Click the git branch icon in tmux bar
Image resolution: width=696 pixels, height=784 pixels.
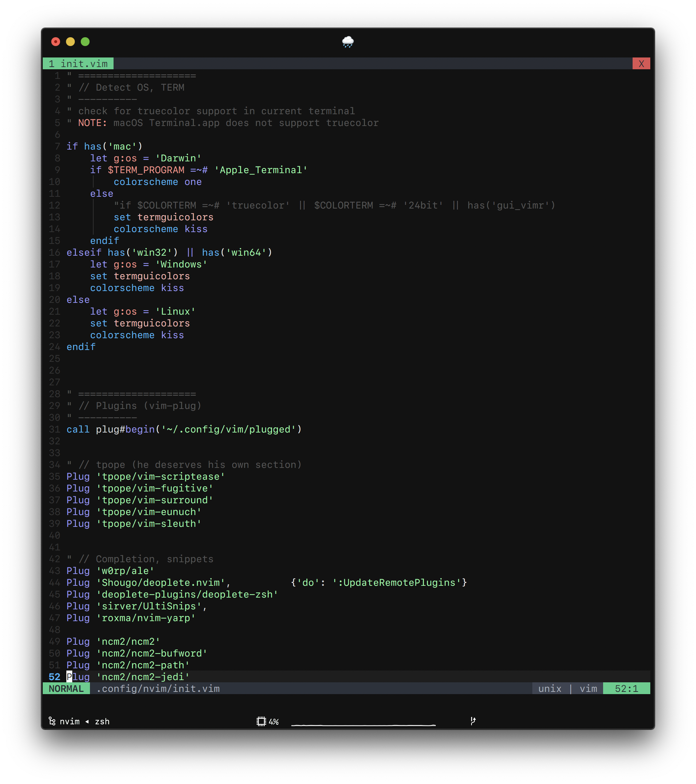pyautogui.click(x=473, y=721)
